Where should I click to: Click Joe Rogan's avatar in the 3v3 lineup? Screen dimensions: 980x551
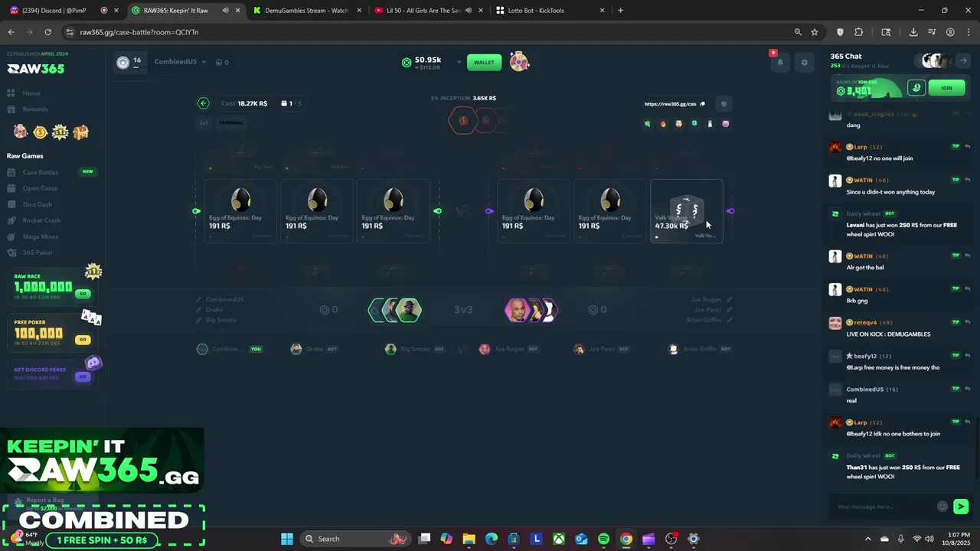tap(518, 310)
